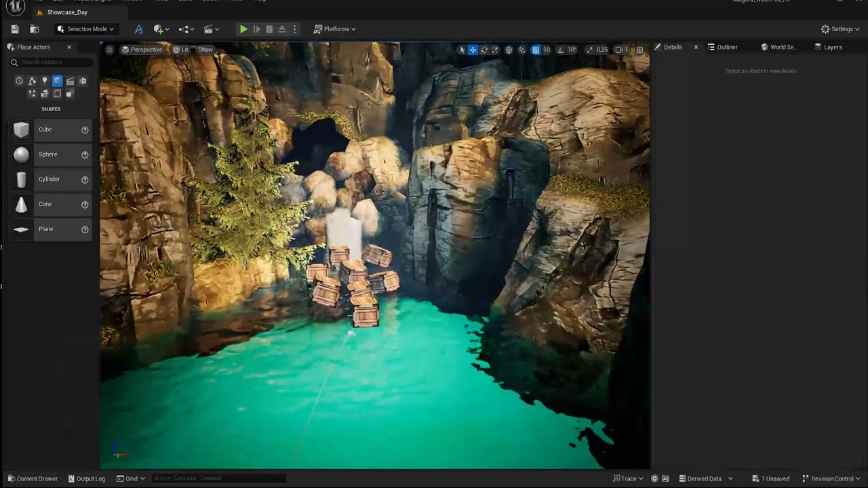Start Play in Editor with the green button
Screen dimensions: 868x488
click(243, 29)
